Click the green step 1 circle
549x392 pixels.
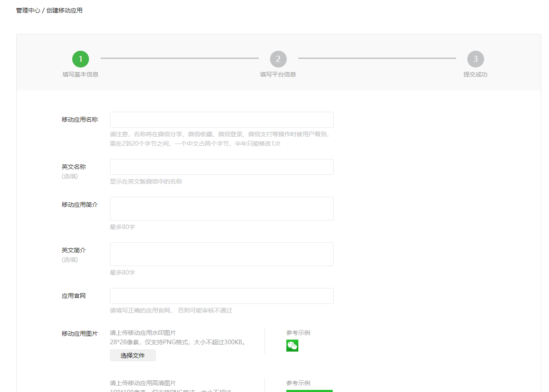tap(80, 59)
